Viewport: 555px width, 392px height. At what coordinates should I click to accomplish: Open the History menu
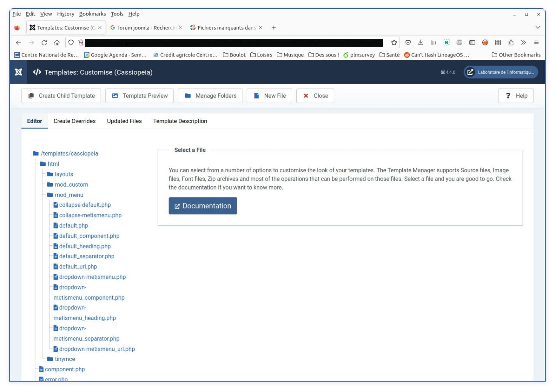point(66,14)
